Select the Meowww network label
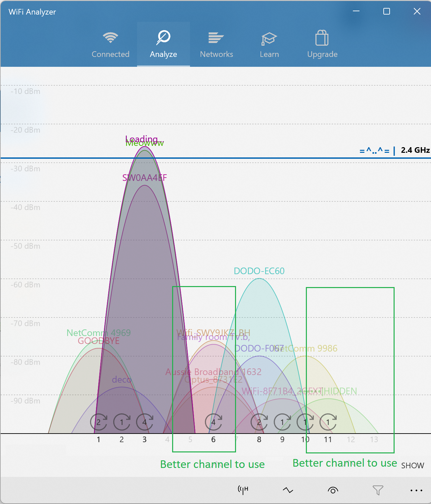The image size is (431, 504). click(x=145, y=144)
